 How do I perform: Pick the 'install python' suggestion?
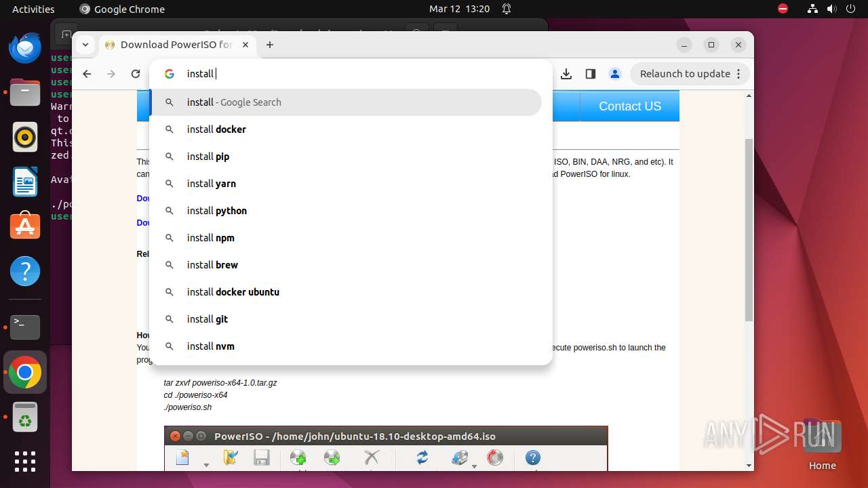coord(346,211)
